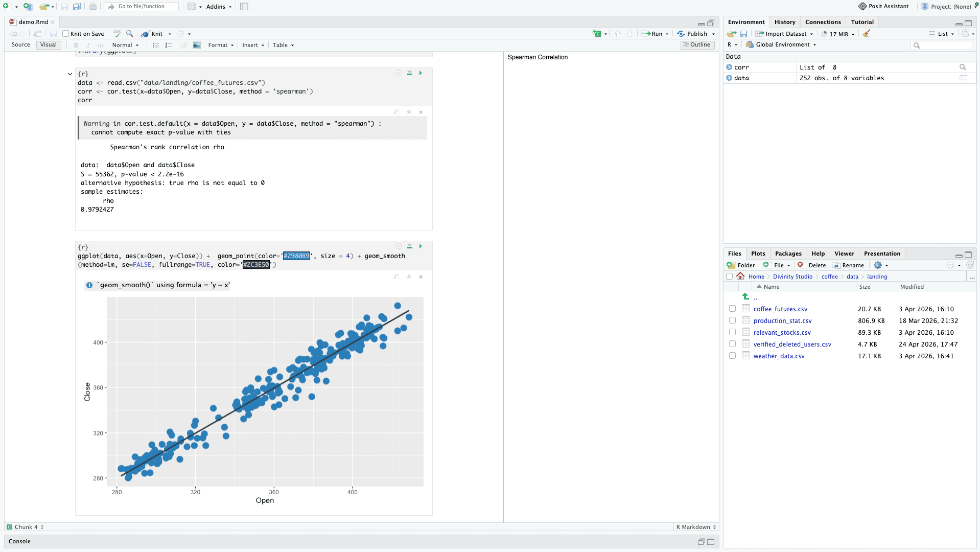Image resolution: width=980 pixels, height=552 pixels.
Task: Switch to the Packages tab
Action: 788,254
